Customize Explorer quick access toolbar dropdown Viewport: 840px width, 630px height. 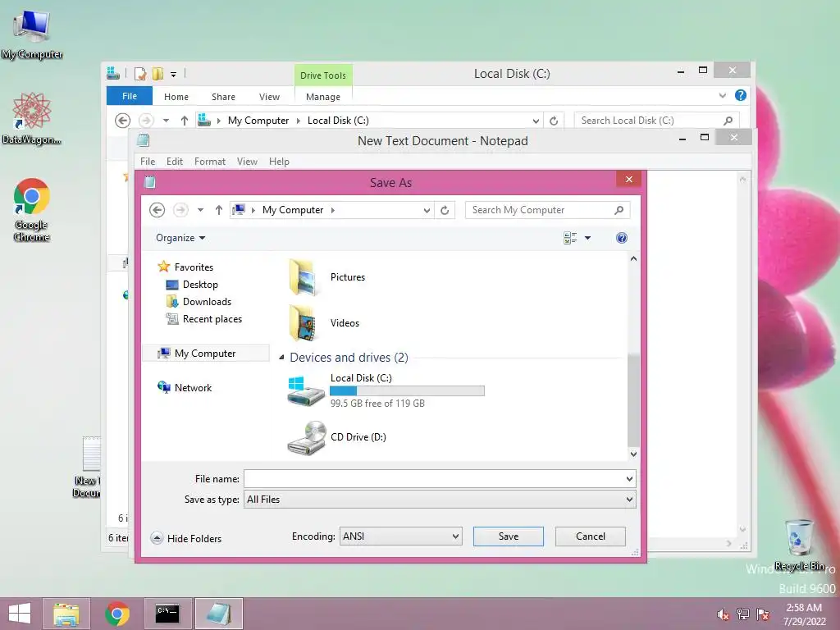point(174,74)
